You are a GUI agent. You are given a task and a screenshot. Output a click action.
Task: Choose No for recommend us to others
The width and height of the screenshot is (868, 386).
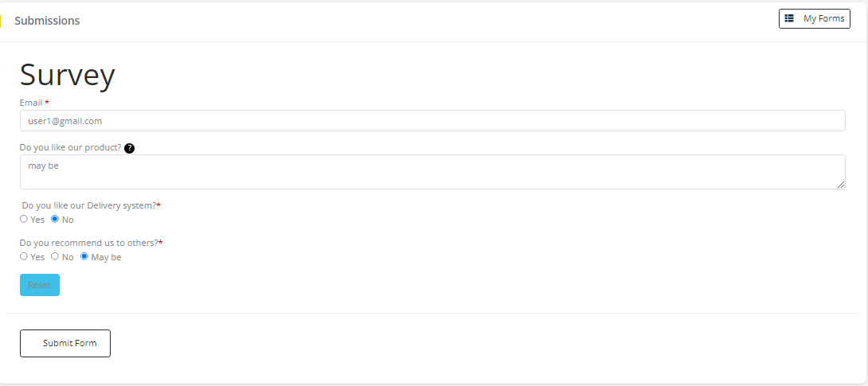(55, 256)
